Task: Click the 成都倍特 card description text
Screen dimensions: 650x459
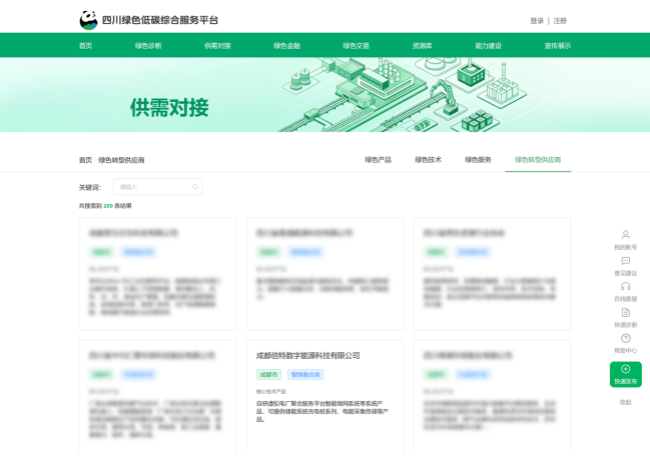Action: tap(322, 411)
